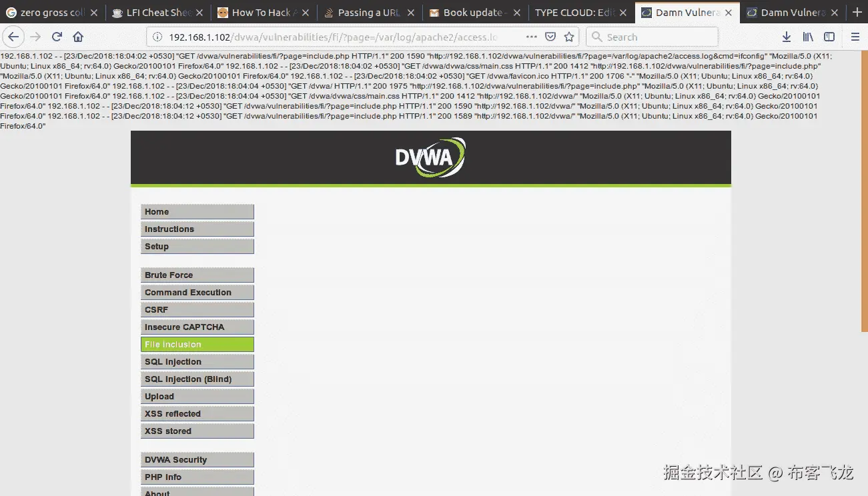Open SQL Injection (Blind) page
The height and width of the screenshot is (496, 868).
click(x=197, y=379)
